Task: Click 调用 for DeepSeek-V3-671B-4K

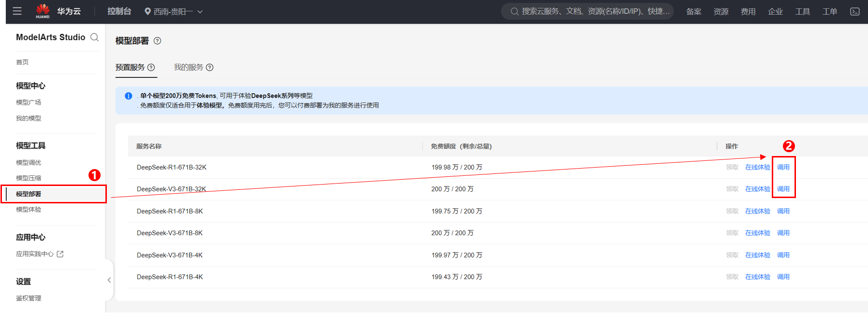Action: (783, 255)
